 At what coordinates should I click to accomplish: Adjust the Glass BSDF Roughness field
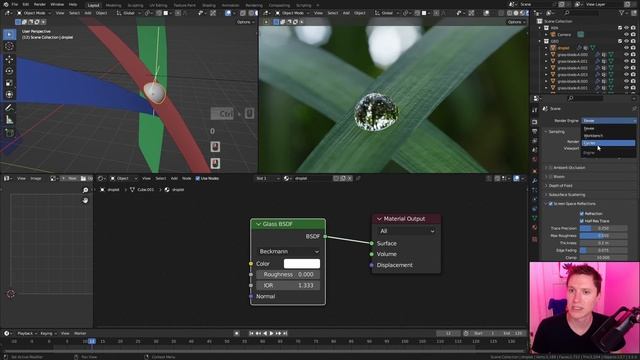288,275
